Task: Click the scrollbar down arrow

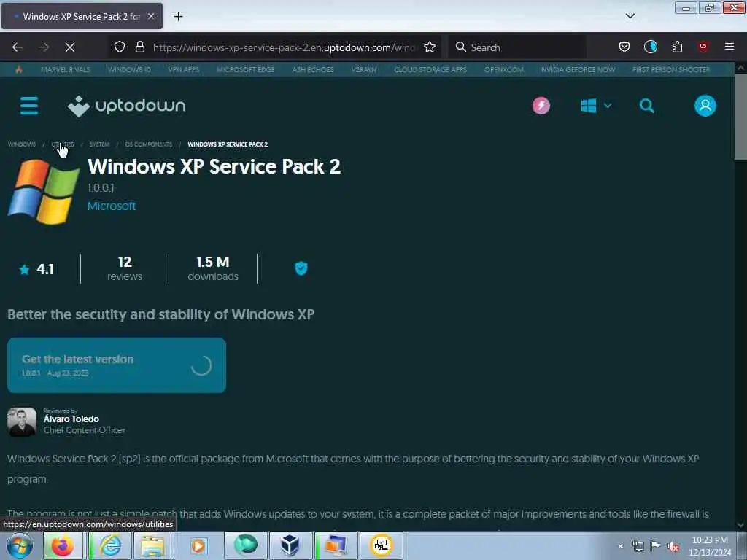Action: tap(740, 525)
